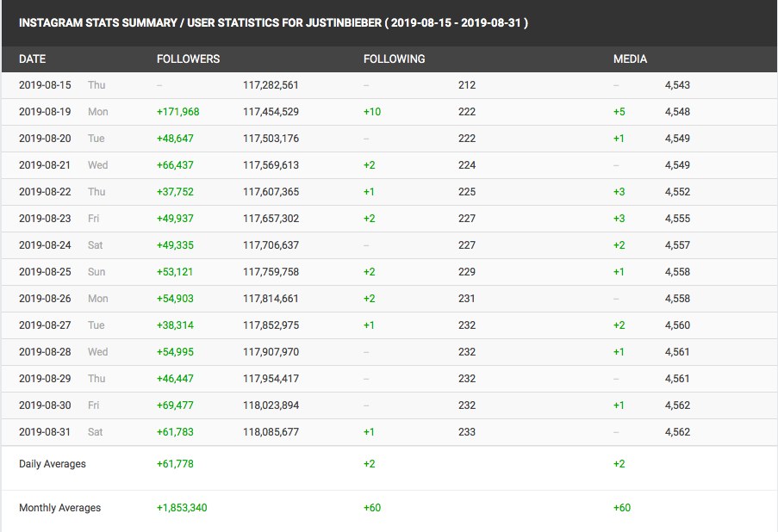Click follower gain +69,477
The image size is (778, 532).
175,406
